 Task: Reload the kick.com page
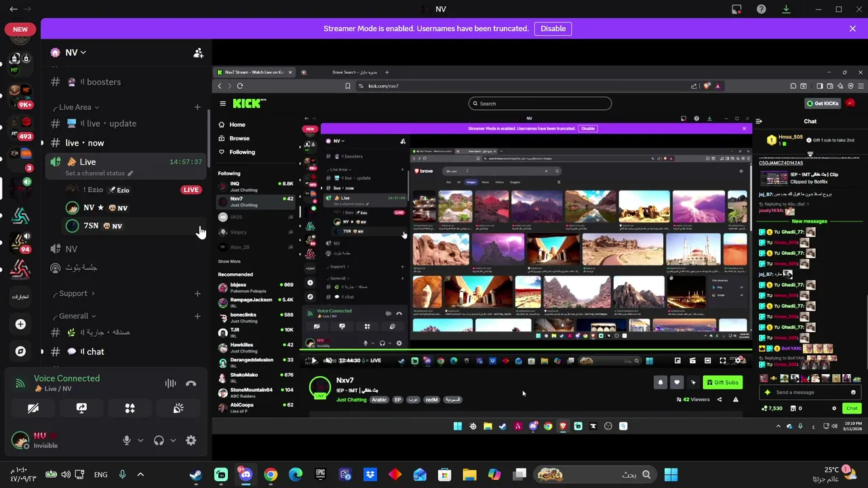240,86
